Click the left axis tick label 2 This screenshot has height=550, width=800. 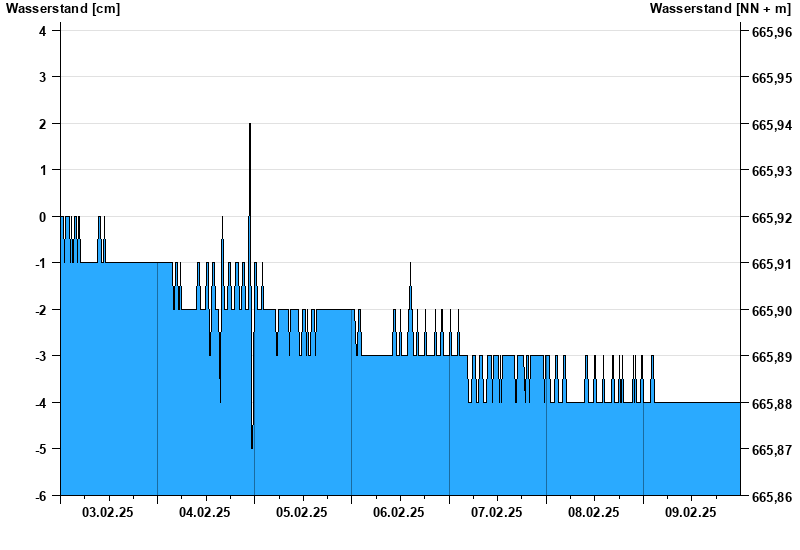[x=43, y=124]
